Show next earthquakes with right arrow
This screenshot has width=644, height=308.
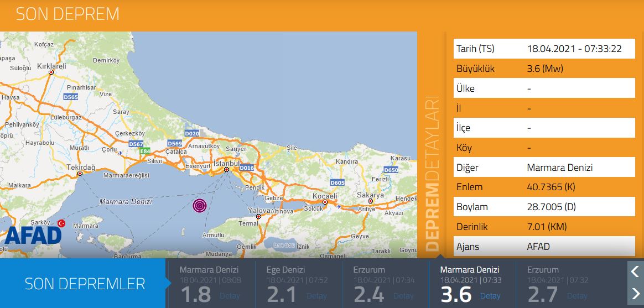coord(635,293)
